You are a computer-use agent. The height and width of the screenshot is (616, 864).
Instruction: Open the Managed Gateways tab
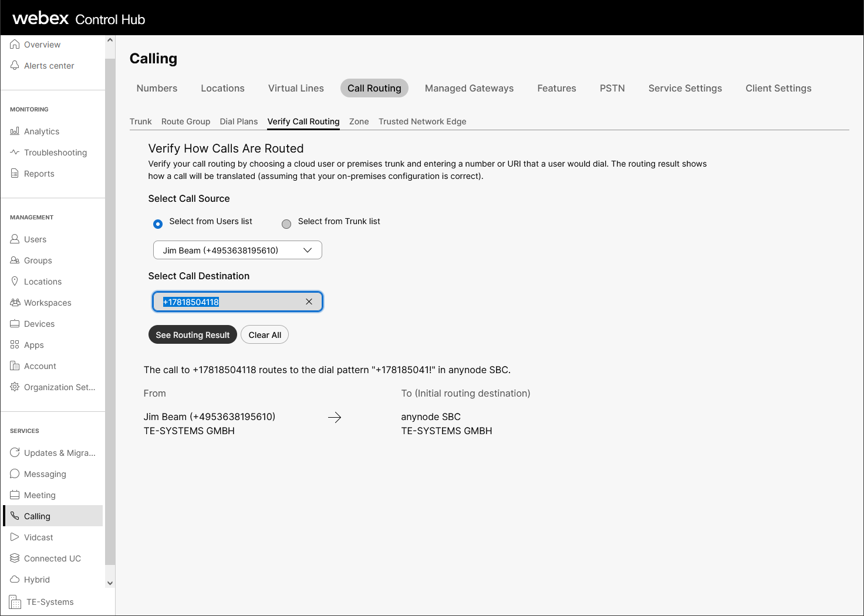(x=469, y=88)
